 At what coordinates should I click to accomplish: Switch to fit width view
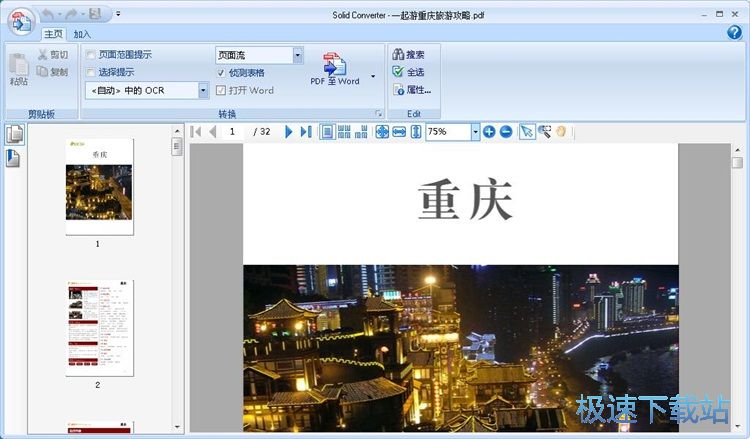399,132
